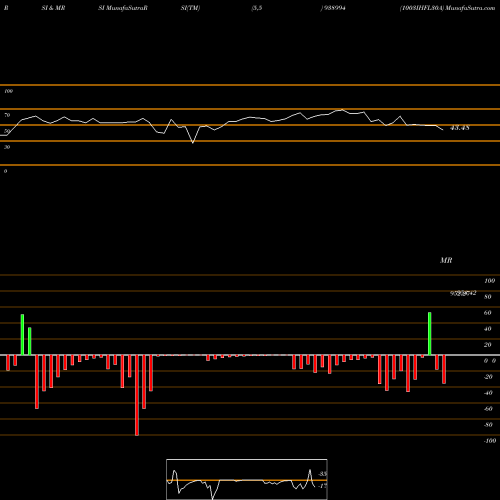Click the MunafaSutra.com text in header
This screenshot has width=500, height=500.
pos(470,8)
